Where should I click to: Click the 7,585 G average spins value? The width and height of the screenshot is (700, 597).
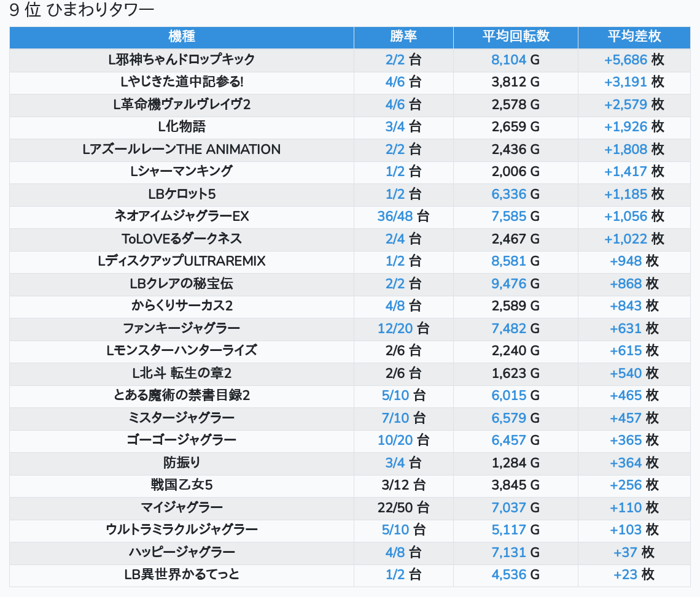pos(516,217)
